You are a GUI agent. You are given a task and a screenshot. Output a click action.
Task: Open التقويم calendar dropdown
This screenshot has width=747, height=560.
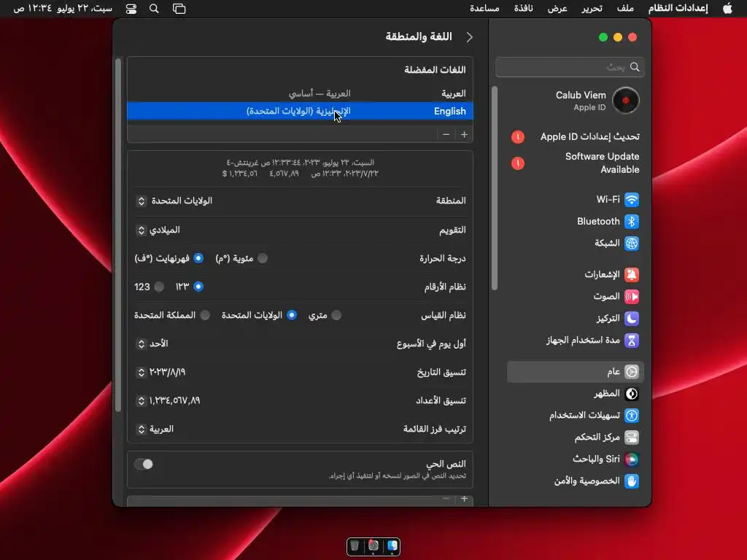(158, 230)
